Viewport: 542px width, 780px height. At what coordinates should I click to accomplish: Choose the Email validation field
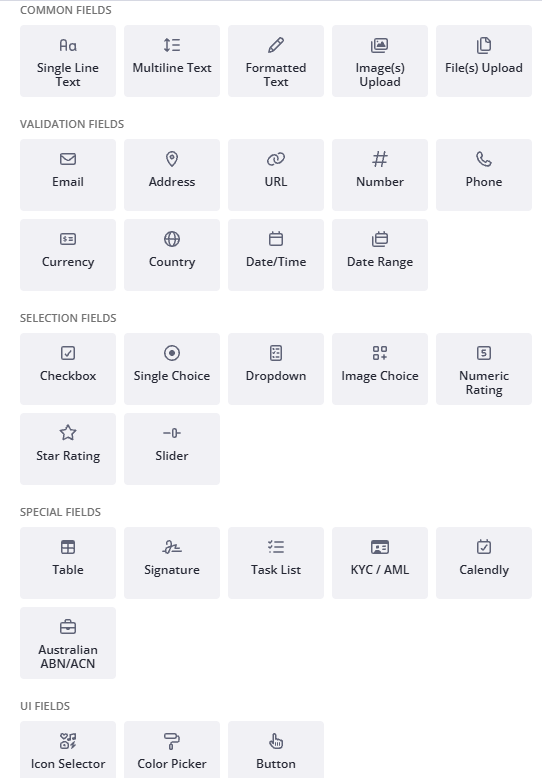(68, 175)
